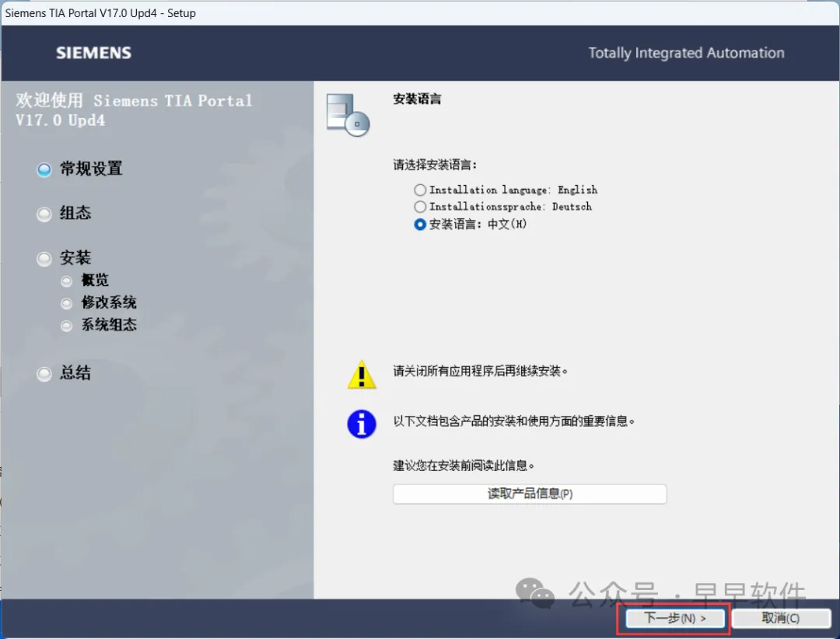840x639 pixels.
Task: Click the Totally Integrated Automation header text
Action: [686, 53]
